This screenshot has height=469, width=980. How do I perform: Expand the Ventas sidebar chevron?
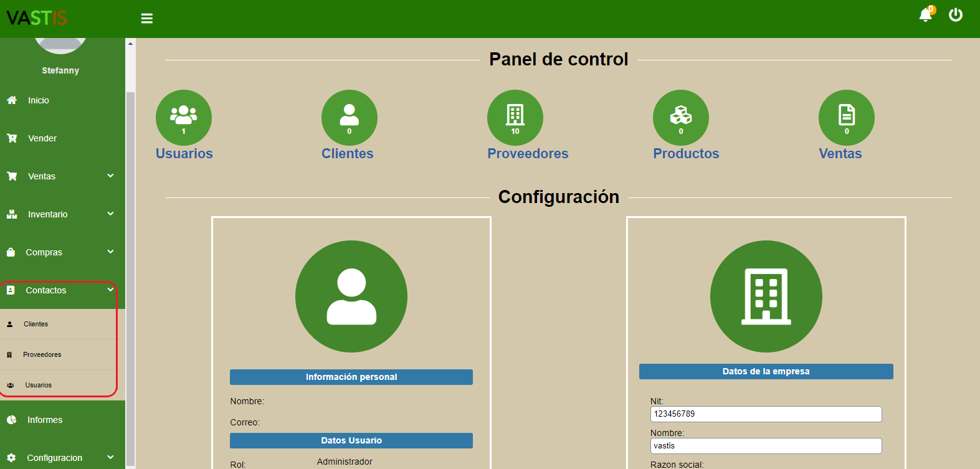(x=110, y=176)
